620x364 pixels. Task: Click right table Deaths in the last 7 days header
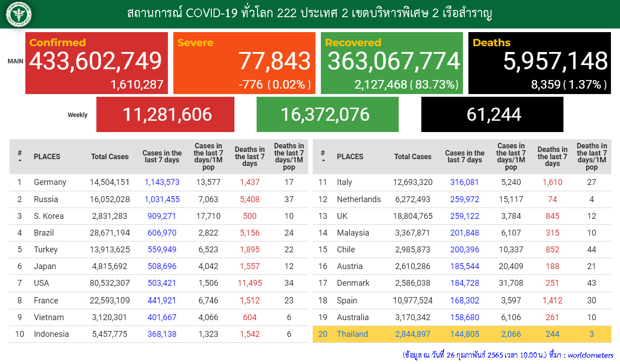click(x=552, y=156)
